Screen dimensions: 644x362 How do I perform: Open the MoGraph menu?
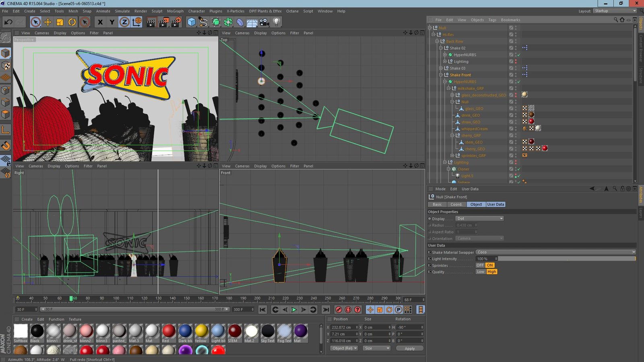point(175,11)
